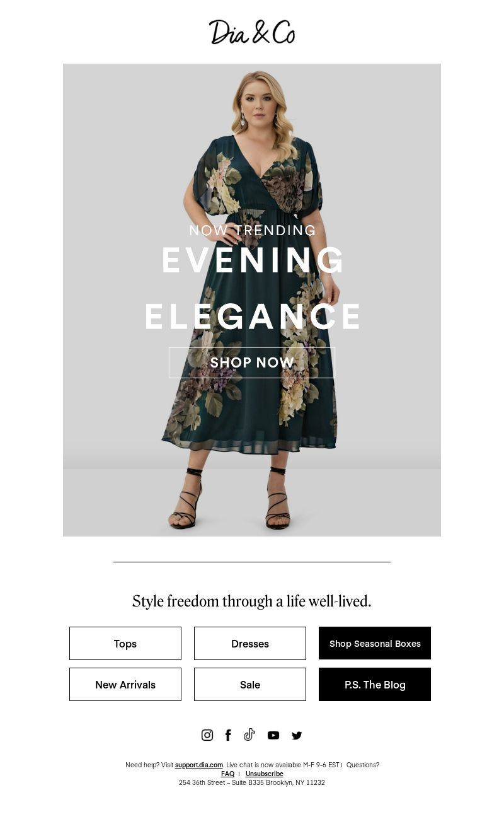Open the Twitter bird icon
504x824 pixels.
coord(297,735)
